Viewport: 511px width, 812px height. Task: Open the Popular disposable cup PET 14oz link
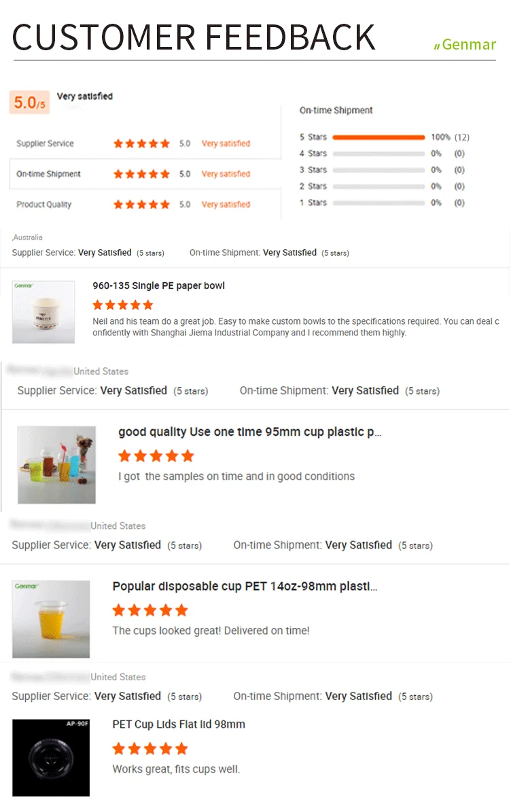pyautogui.click(x=245, y=586)
